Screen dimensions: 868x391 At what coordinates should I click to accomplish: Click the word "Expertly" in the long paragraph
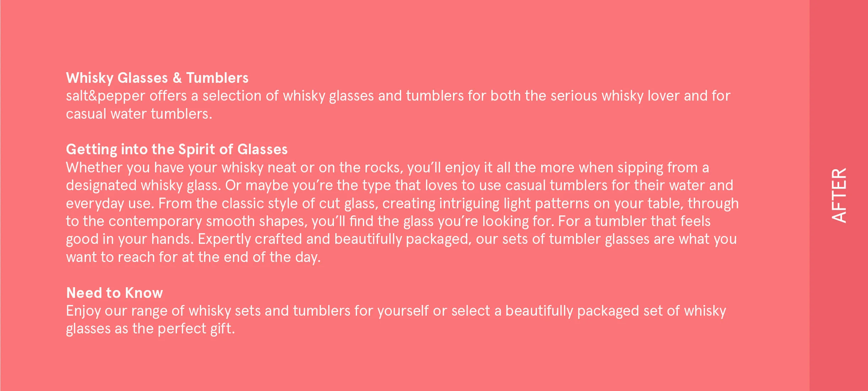tap(224, 239)
